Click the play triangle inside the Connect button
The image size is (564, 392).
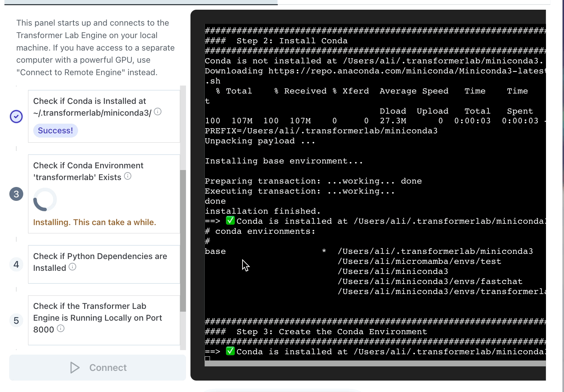click(x=75, y=367)
